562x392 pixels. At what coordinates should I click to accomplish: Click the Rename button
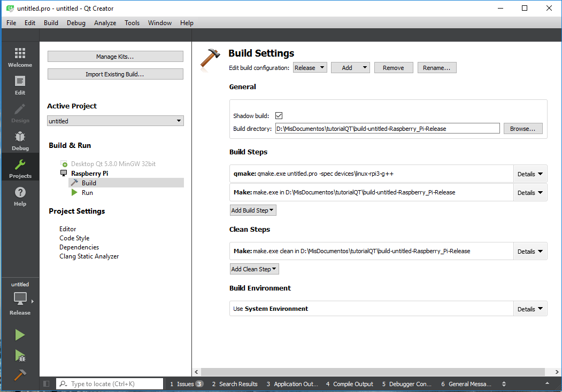point(437,68)
